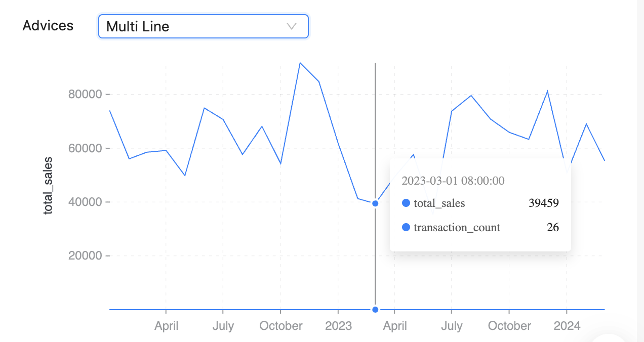Click highlighted point on bottom transaction_count line
This screenshot has width=644, height=342.
coord(375,310)
